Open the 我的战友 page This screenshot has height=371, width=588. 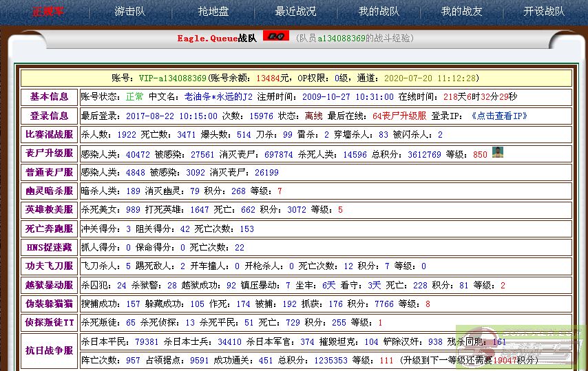coord(461,11)
